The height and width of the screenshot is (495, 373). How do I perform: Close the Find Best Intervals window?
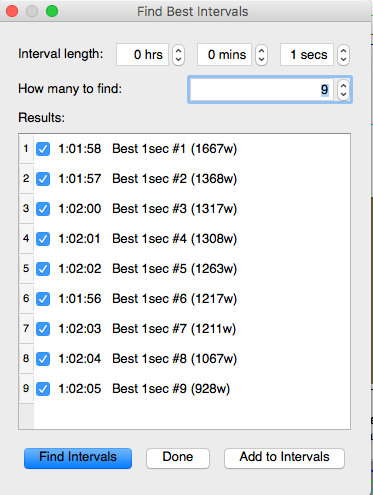(x=12, y=11)
